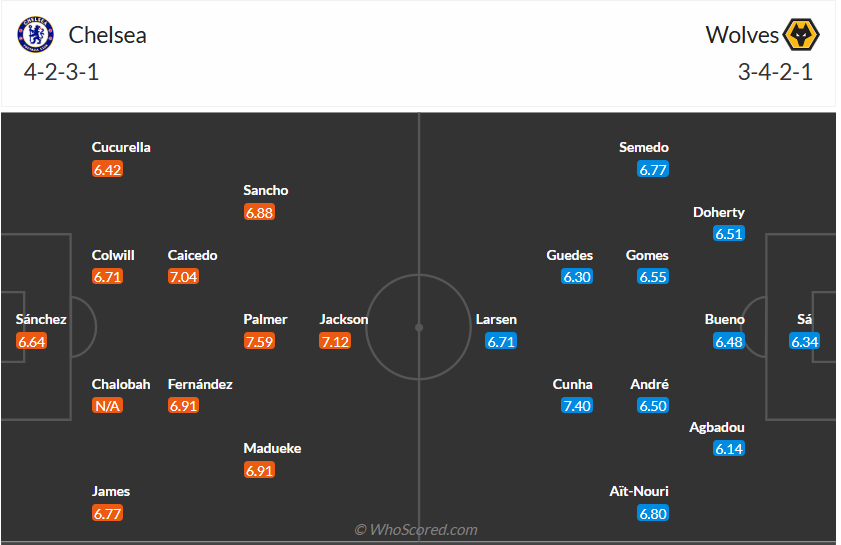Click Semedo's 6.77 rating badge
The height and width of the screenshot is (545, 841).
pos(653,170)
